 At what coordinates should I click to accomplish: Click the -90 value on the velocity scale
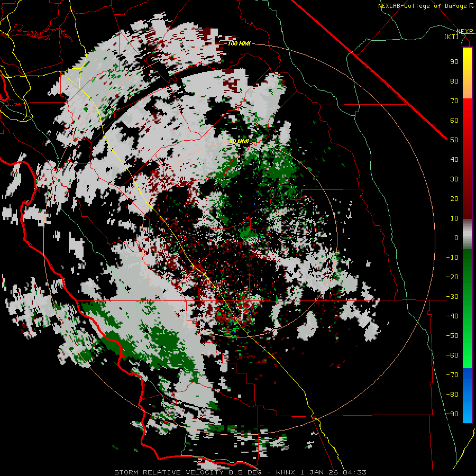[x=452, y=414]
